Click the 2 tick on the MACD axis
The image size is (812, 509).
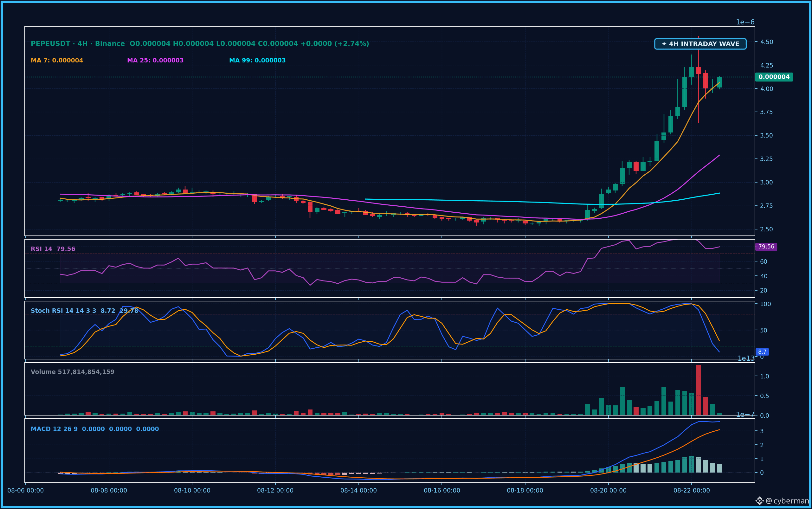pyautogui.click(x=762, y=445)
